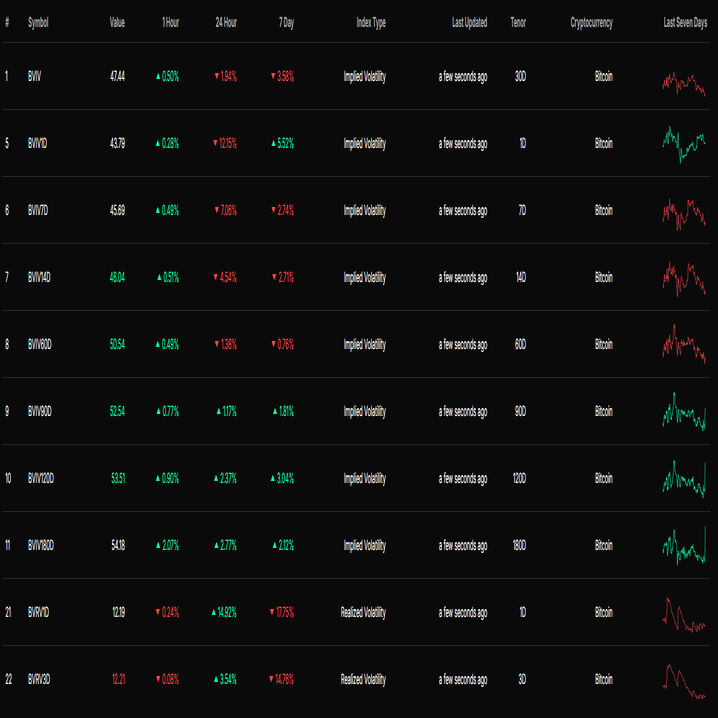Select the value 47.44 for BVIV
This screenshot has width=718, height=718.
117,76
